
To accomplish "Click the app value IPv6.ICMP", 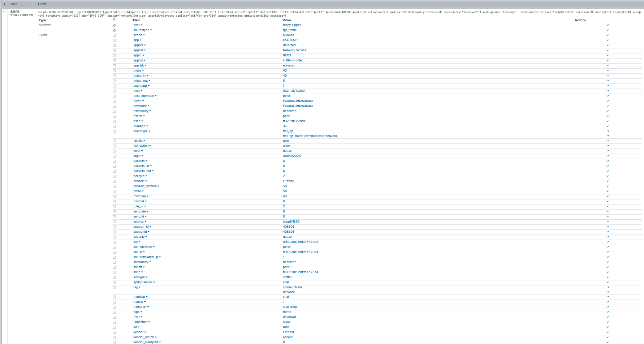I will (290, 40).
